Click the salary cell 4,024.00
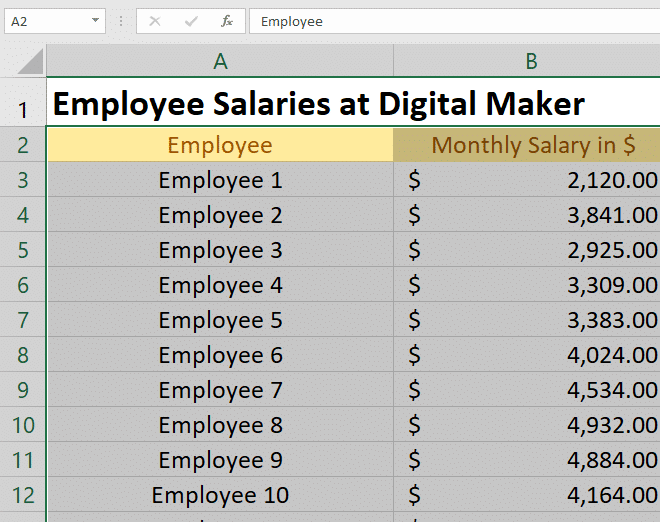 click(527, 354)
